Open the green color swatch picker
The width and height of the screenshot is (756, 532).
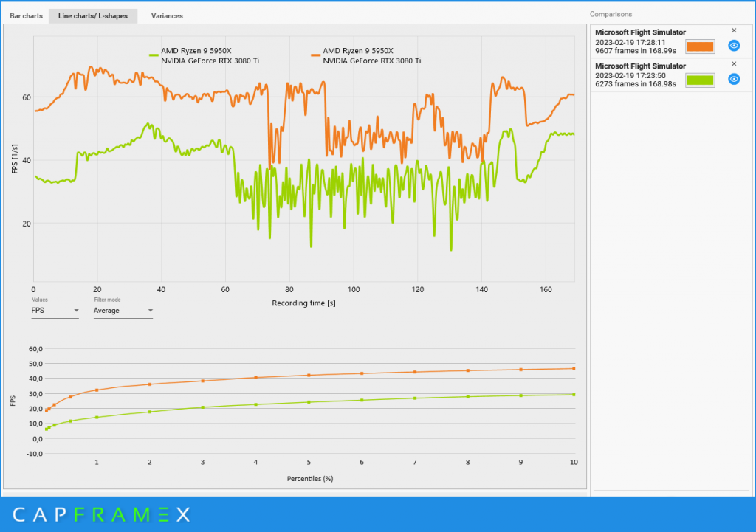pyautogui.click(x=700, y=80)
